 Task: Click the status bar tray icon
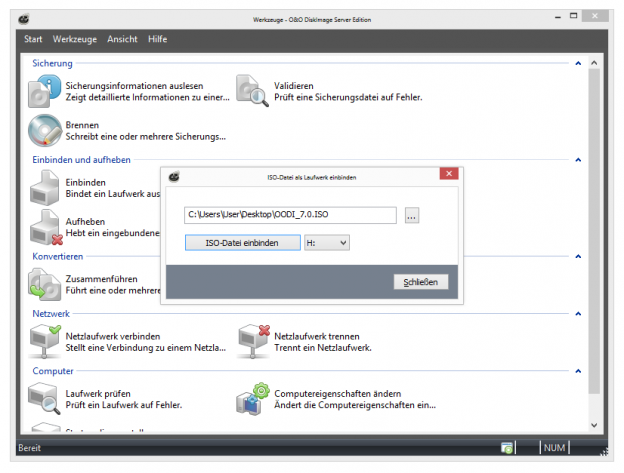pos(507,447)
